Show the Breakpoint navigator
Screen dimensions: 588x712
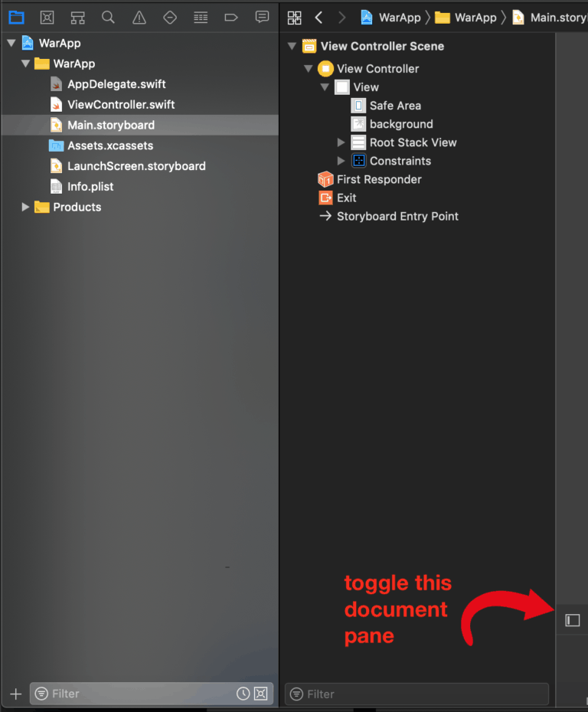[231, 18]
